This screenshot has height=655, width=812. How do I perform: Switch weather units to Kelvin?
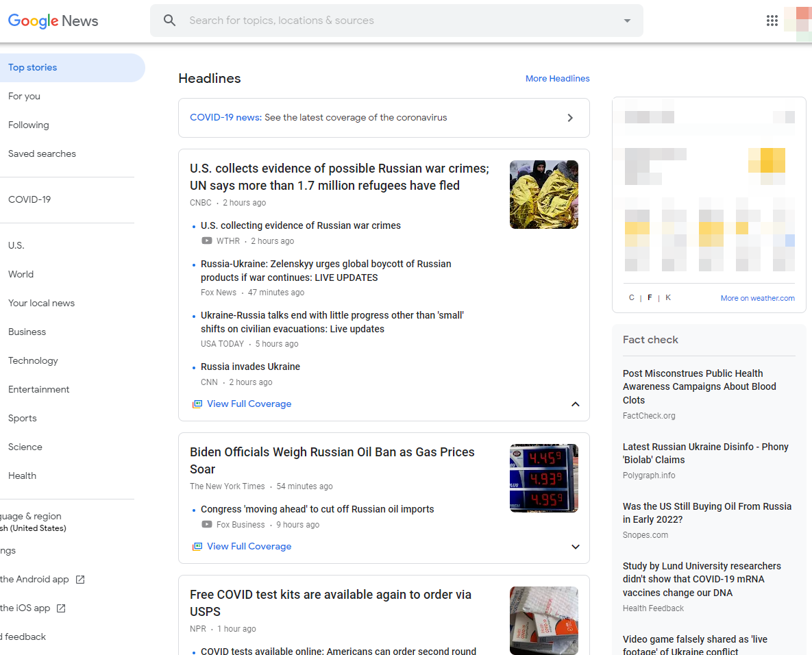[668, 298]
